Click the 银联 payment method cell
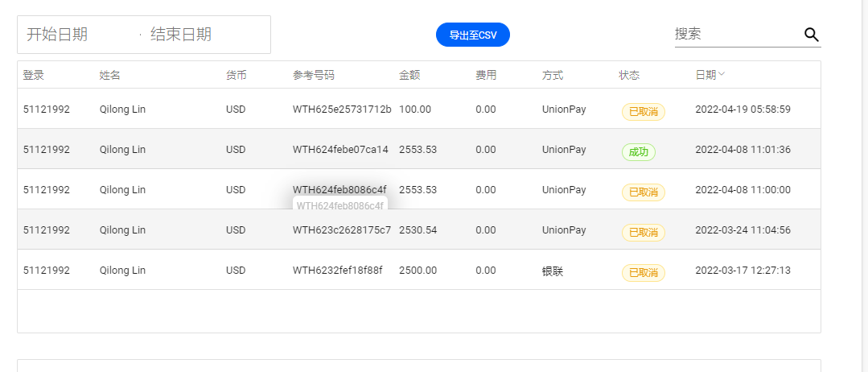This screenshot has width=868, height=372. coord(553,271)
